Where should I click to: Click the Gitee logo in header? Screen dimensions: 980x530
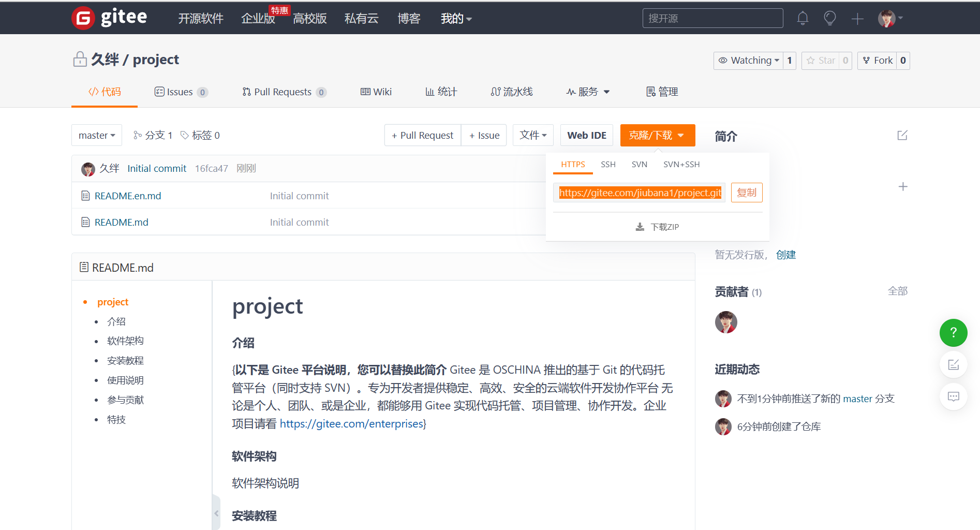click(109, 18)
